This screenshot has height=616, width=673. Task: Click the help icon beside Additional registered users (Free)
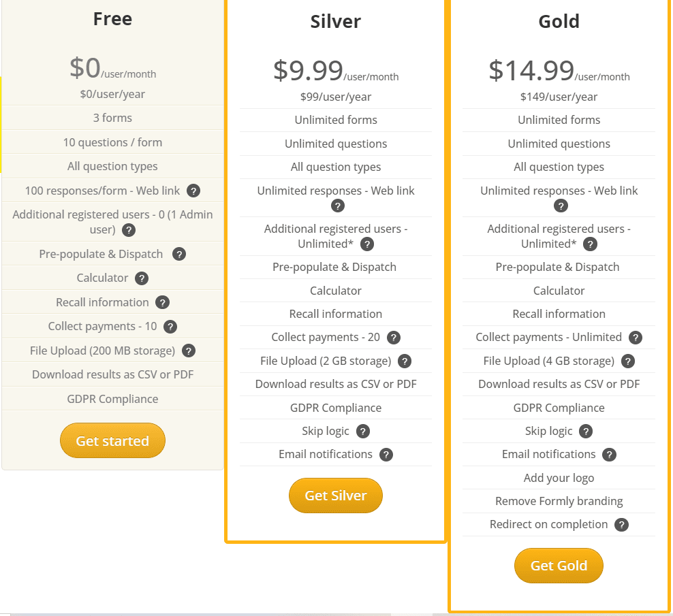pyautogui.click(x=129, y=230)
